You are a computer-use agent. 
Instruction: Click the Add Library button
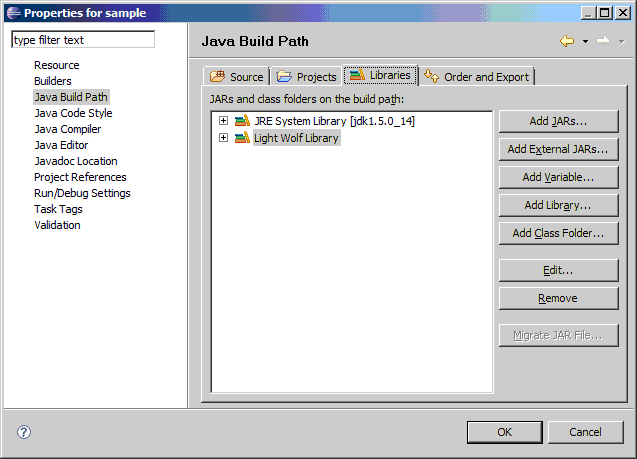pos(558,205)
